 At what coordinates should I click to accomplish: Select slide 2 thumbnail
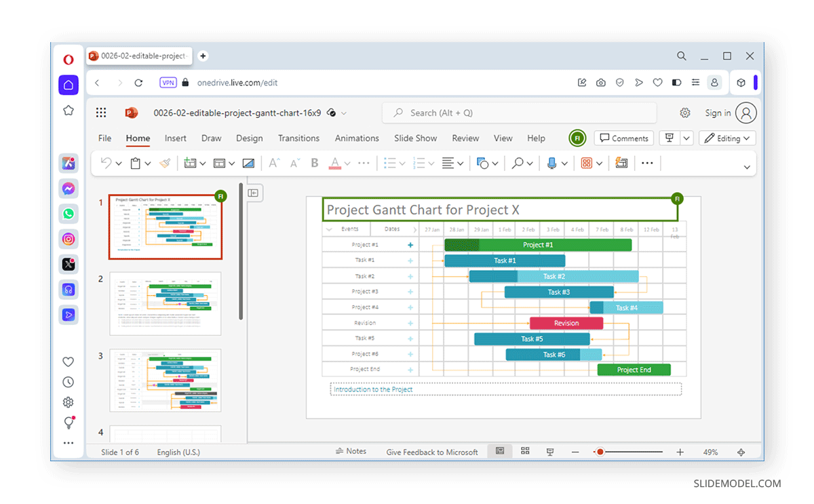click(x=166, y=304)
